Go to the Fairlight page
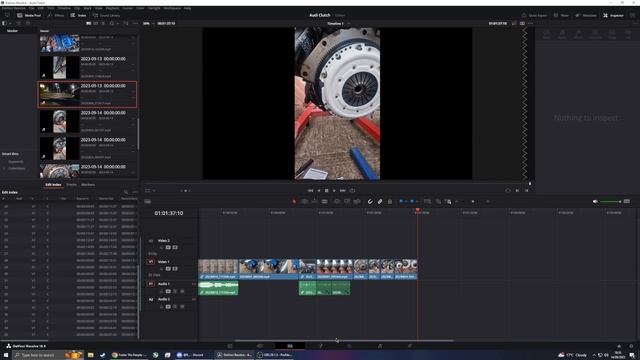640x360 pixels. pyautogui.click(x=380, y=346)
